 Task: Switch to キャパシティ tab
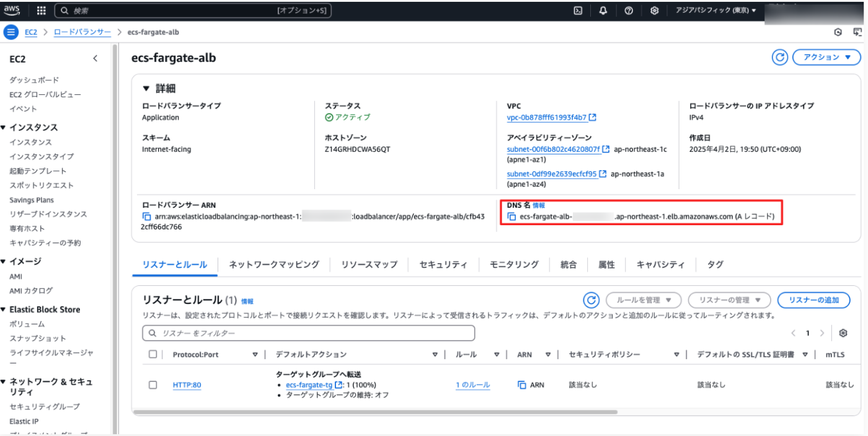click(x=660, y=265)
